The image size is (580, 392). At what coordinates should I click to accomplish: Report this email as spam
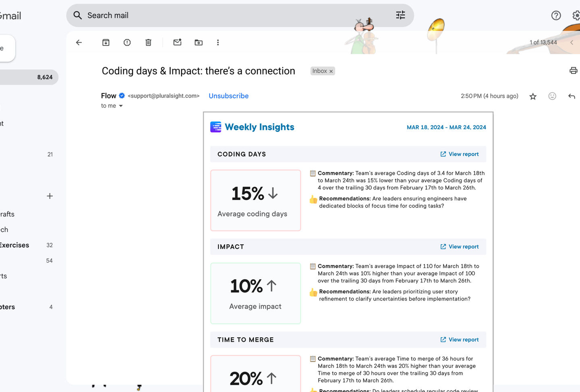pos(127,42)
